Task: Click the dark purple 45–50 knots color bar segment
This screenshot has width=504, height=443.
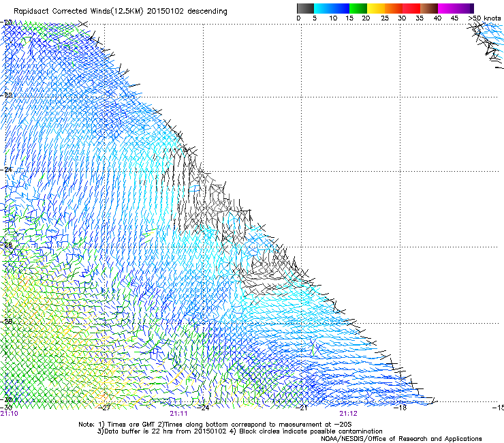Action: pyautogui.click(x=464, y=8)
